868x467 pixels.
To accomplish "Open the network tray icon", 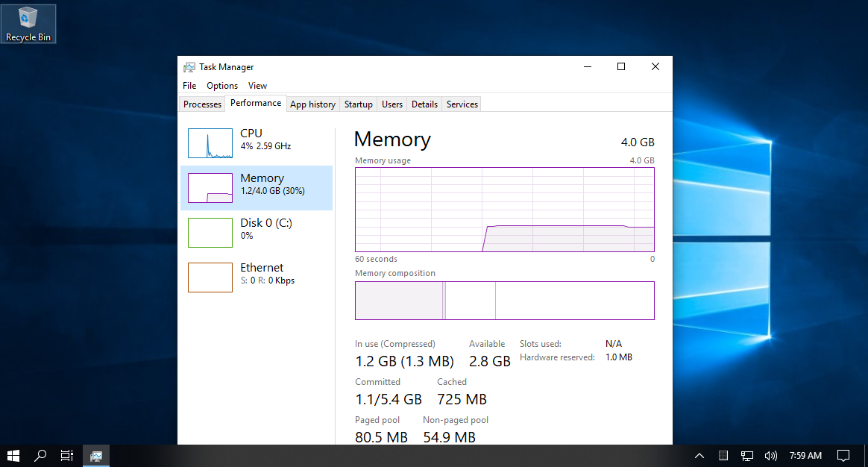I will tap(746, 456).
